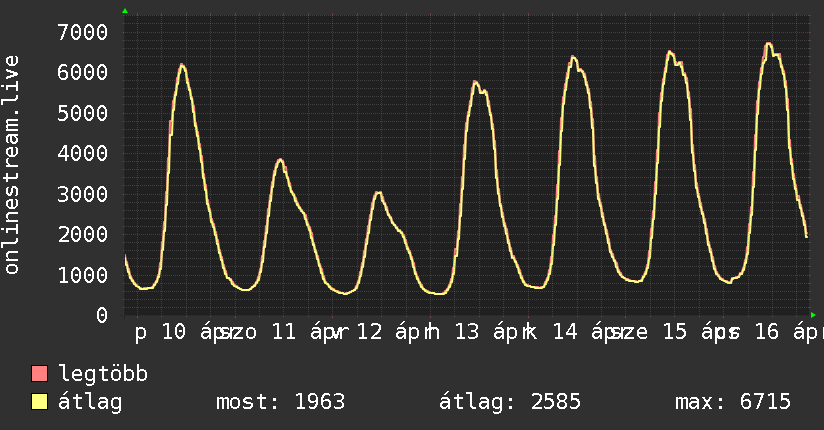Click the yellow átlag legend swatch
The height and width of the screenshot is (430, 824).
(x=39, y=402)
